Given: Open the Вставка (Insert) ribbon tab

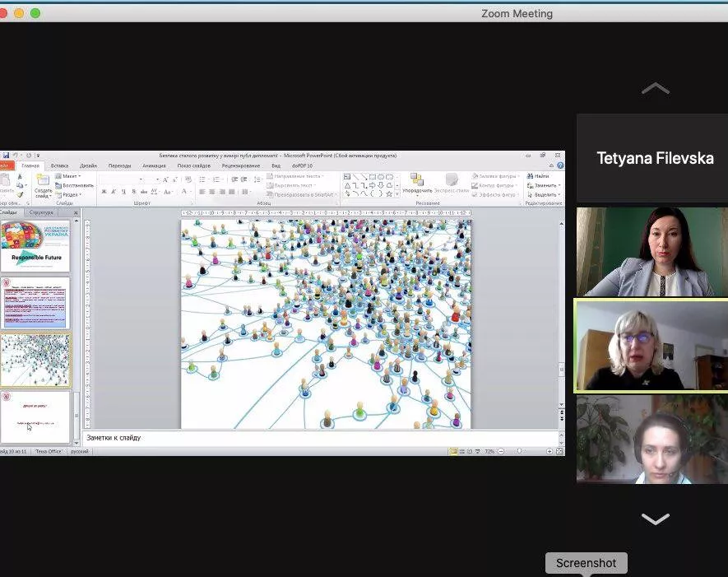Looking at the screenshot, I should coord(59,165).
